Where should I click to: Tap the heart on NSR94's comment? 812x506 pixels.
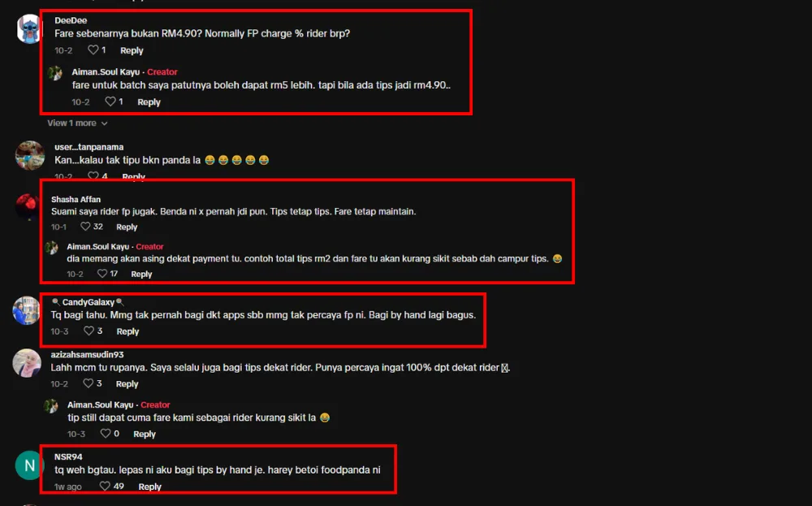(x=105, y=486)
